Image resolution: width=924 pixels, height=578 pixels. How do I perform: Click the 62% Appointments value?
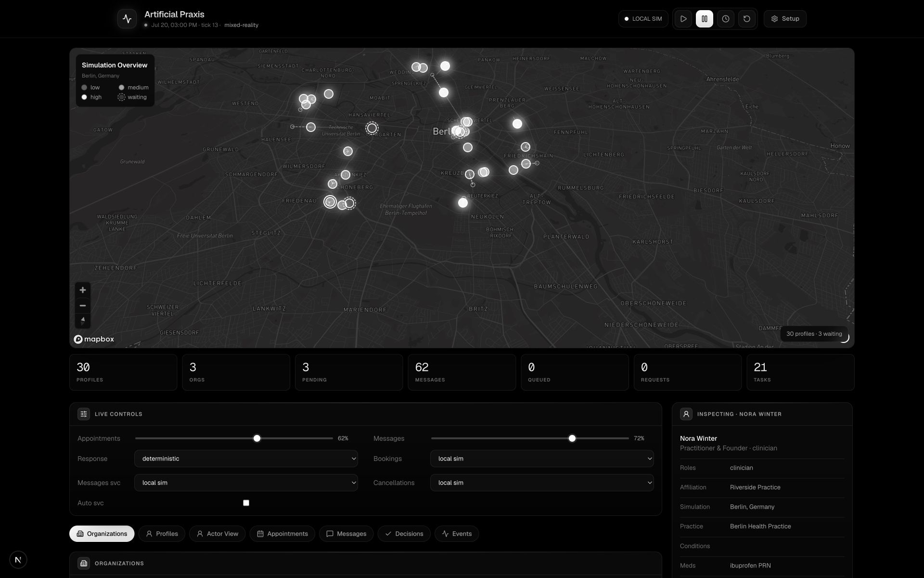[x=343, y=438]
